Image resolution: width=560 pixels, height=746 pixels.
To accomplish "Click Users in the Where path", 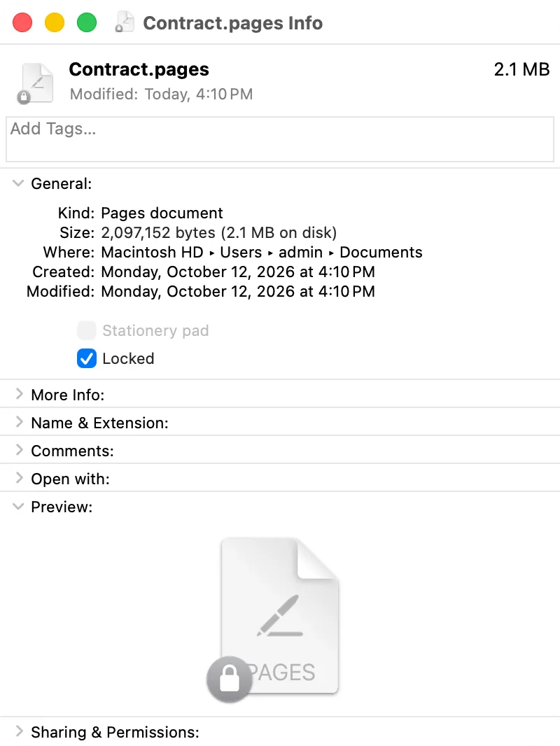I will 241,252.
